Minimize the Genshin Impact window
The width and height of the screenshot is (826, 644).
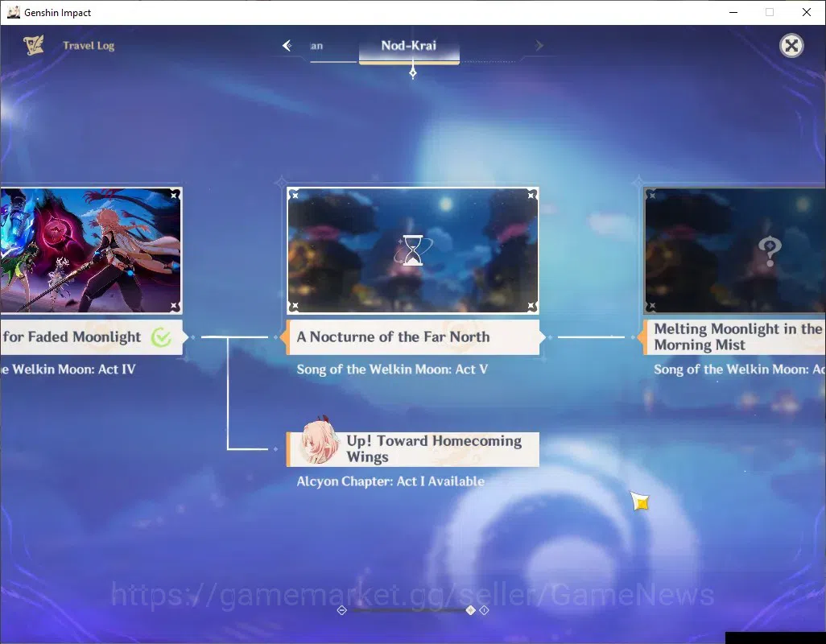pyautogui.click(x=733, y=12)
